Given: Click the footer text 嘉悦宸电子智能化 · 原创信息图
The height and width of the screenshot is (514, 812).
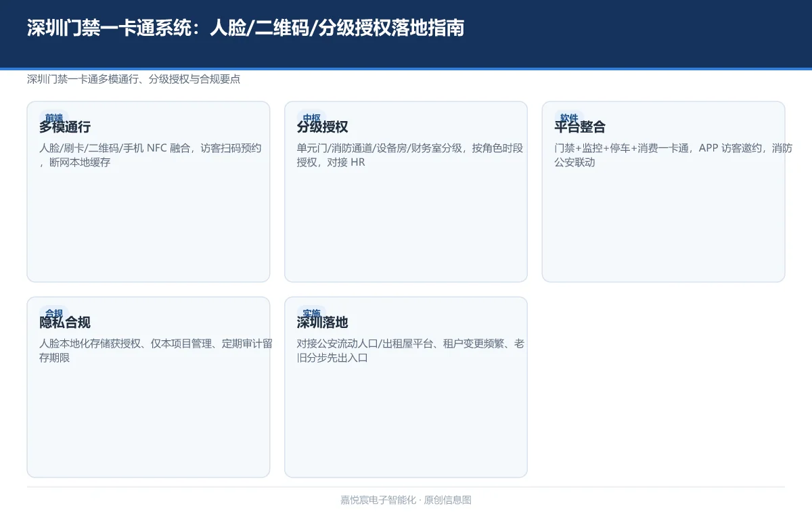Looking at the screenshot, I should coord(406,500).
